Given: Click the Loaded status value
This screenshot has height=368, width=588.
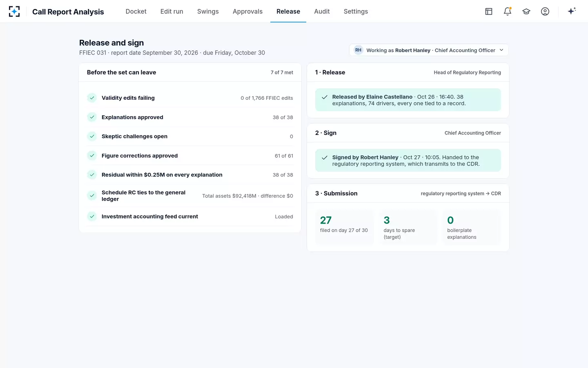Looking at the screenshot, I should (284, 217).
